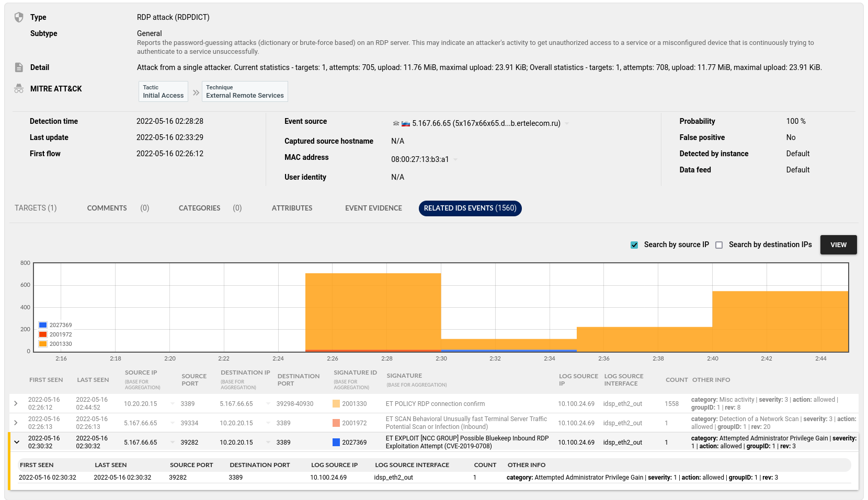The height and width of the screenshot is (500, 868).
Task: Uncheck Search by source IP
Action: pyautogui.click(x=634, y=245)
